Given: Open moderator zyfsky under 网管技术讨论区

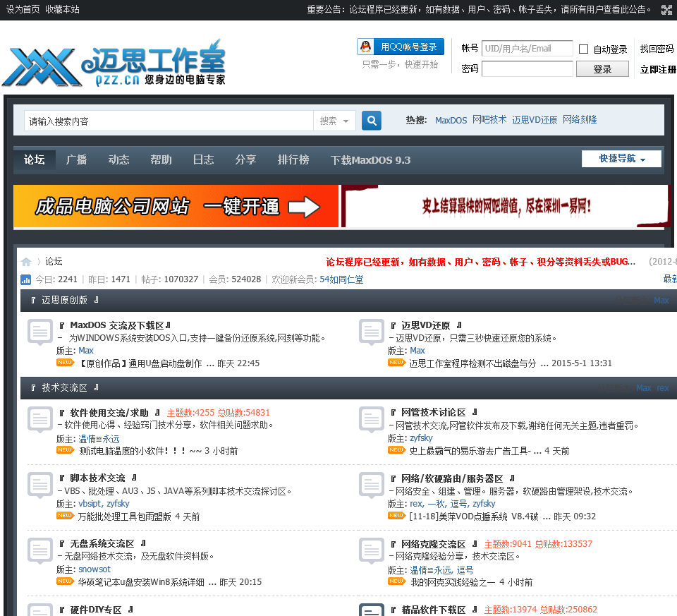Looking at the screenshot, I should tap(421, 438).
